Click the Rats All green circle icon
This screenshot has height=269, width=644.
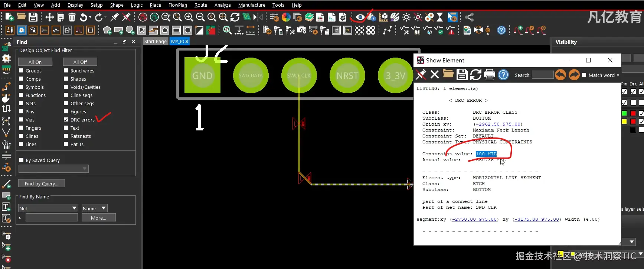click(154, 17)
